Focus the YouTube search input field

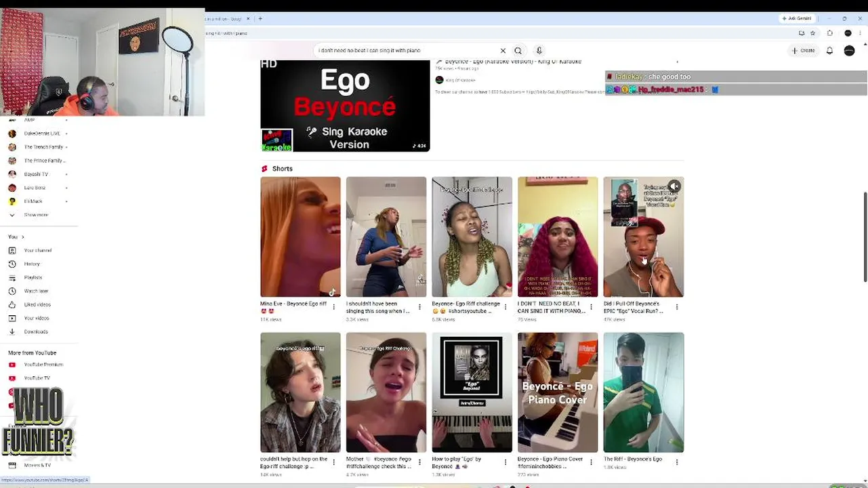407,50
